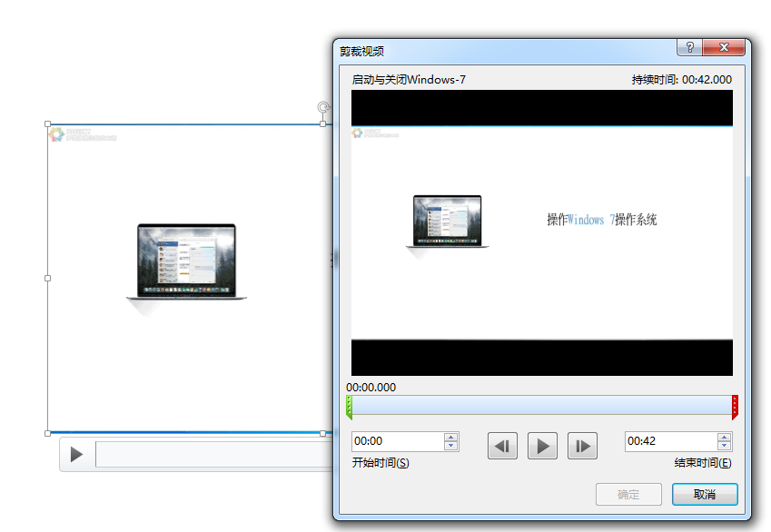Click the slide video progress bar
Screen dimensions: 771x532
214,454
